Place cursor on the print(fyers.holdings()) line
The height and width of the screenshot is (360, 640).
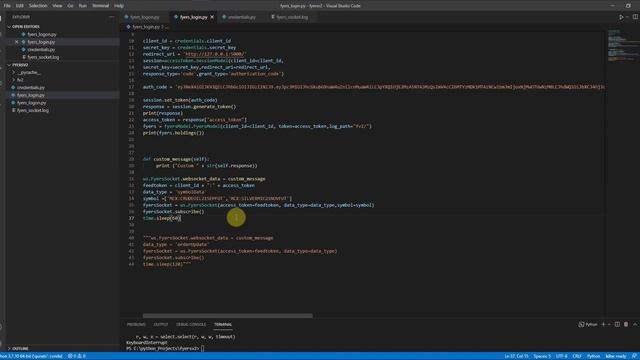click(173, 133)
